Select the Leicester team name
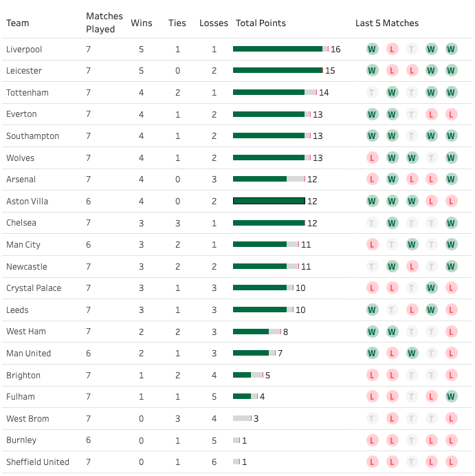This screenshot has height=476, width=475. 24,71
